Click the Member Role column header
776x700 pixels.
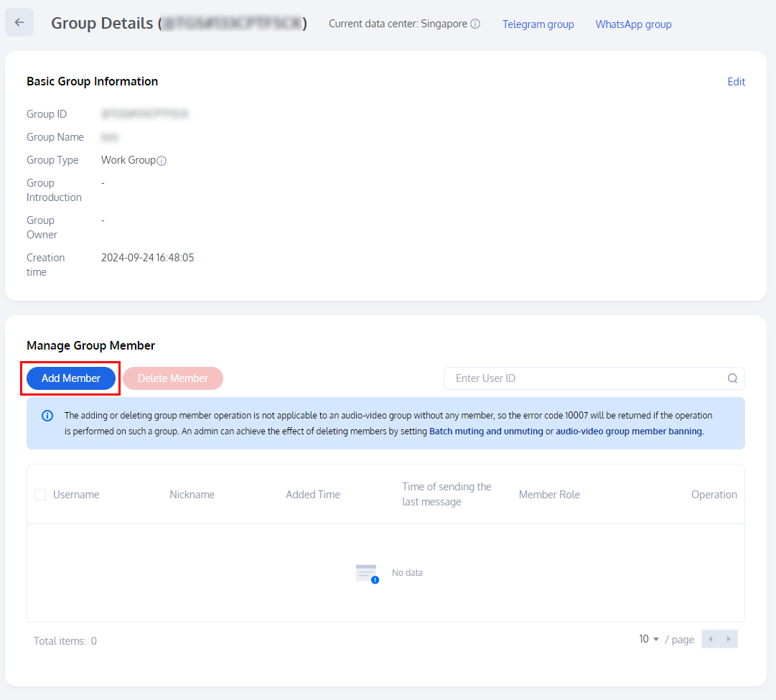(x=549, y=495)
